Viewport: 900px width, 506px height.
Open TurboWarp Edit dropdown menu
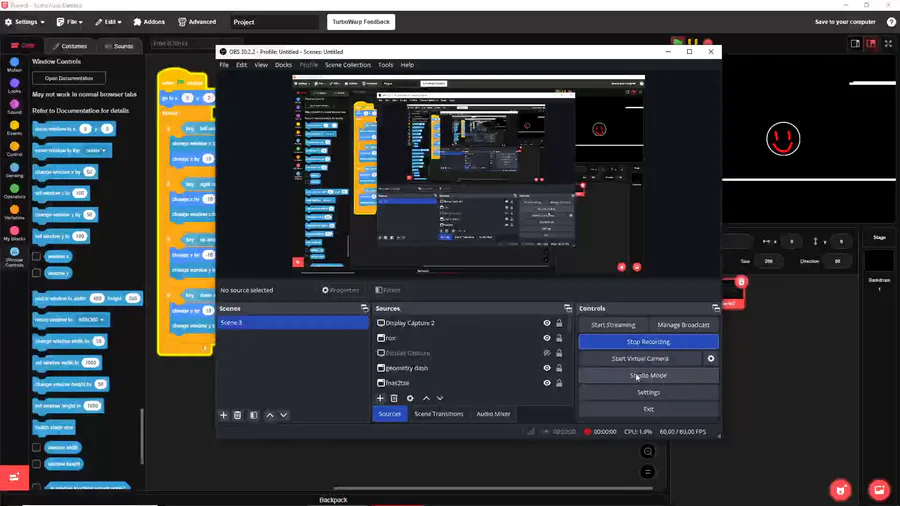(108, 22)
